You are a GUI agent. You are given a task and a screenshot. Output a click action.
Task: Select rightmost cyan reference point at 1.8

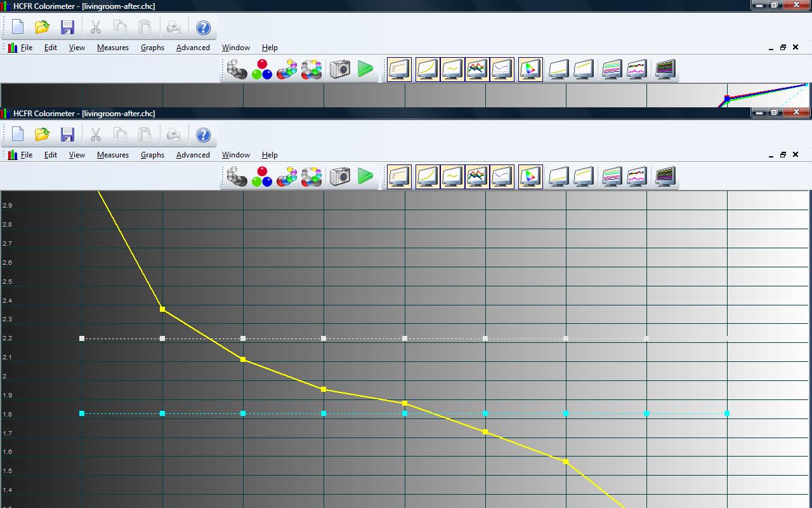727,413
